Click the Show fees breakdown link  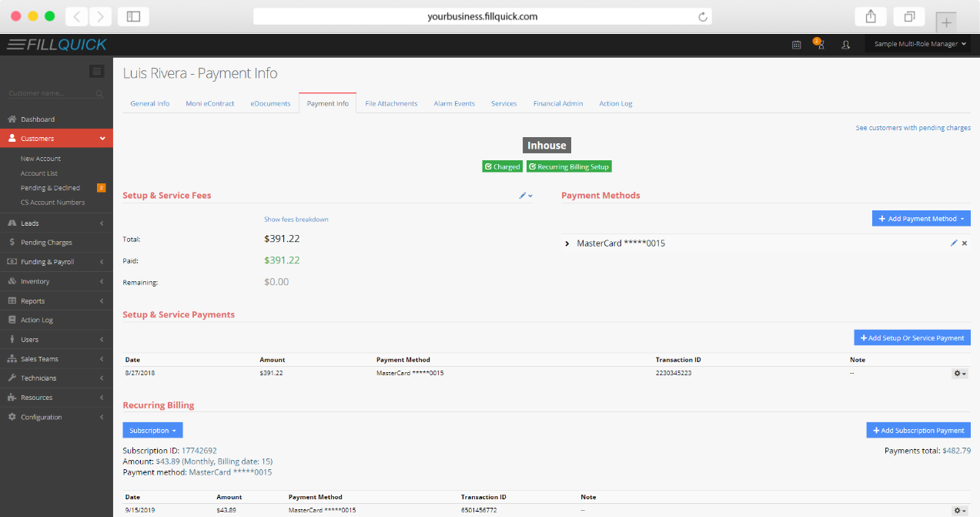pos(296,220)
